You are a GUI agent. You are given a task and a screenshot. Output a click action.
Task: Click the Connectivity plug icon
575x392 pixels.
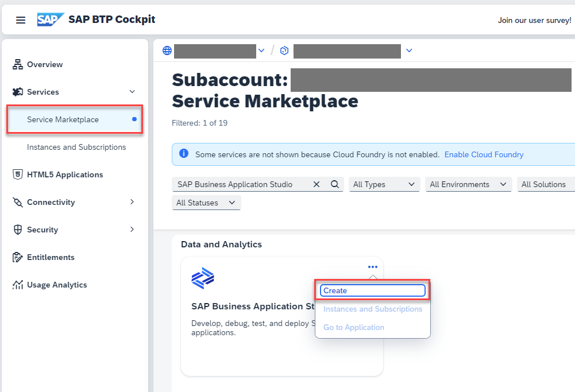pos(18,202)
